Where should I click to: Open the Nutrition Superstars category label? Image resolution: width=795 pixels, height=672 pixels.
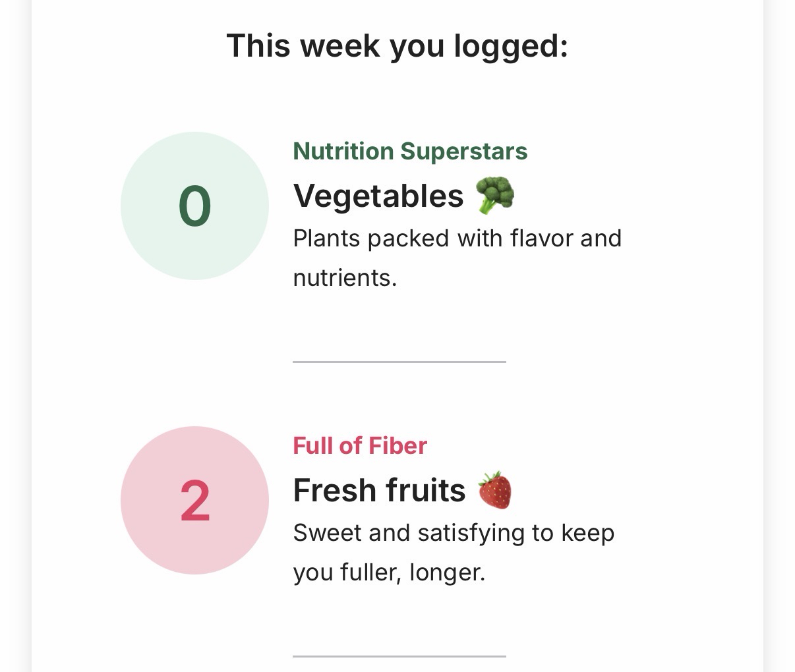pyautogui.click(x=409, y=151)
